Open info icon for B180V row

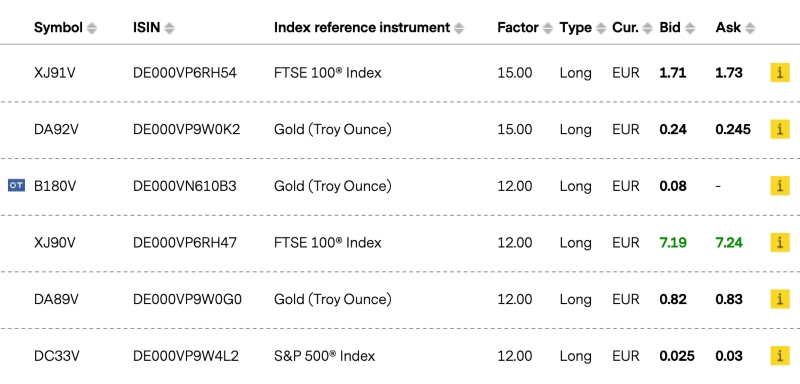coord(780,186)
